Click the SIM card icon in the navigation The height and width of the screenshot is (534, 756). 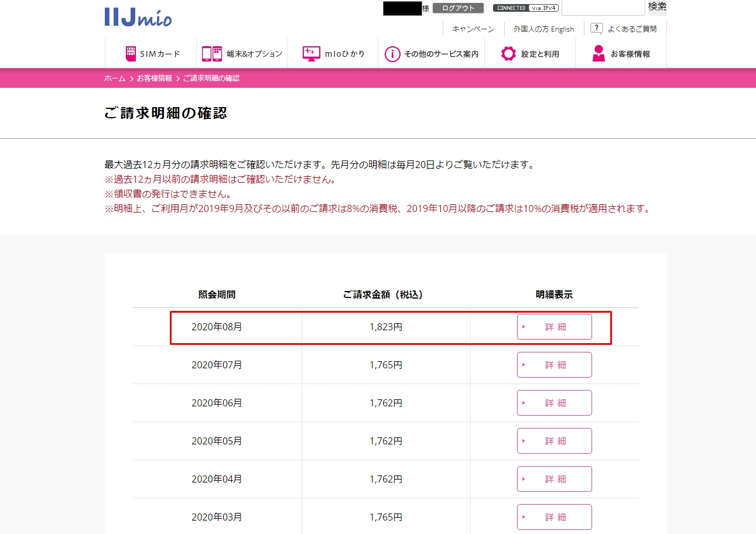click(x=131, y=54)
